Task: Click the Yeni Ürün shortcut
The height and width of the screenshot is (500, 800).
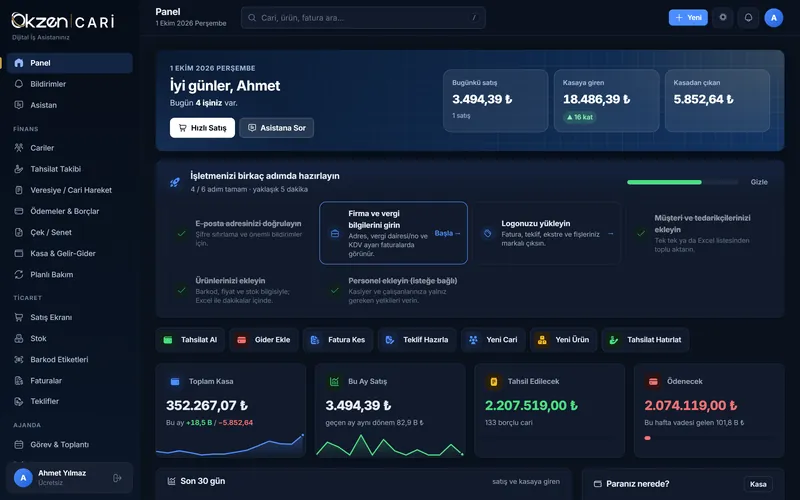Action: (x=563, y=340)
